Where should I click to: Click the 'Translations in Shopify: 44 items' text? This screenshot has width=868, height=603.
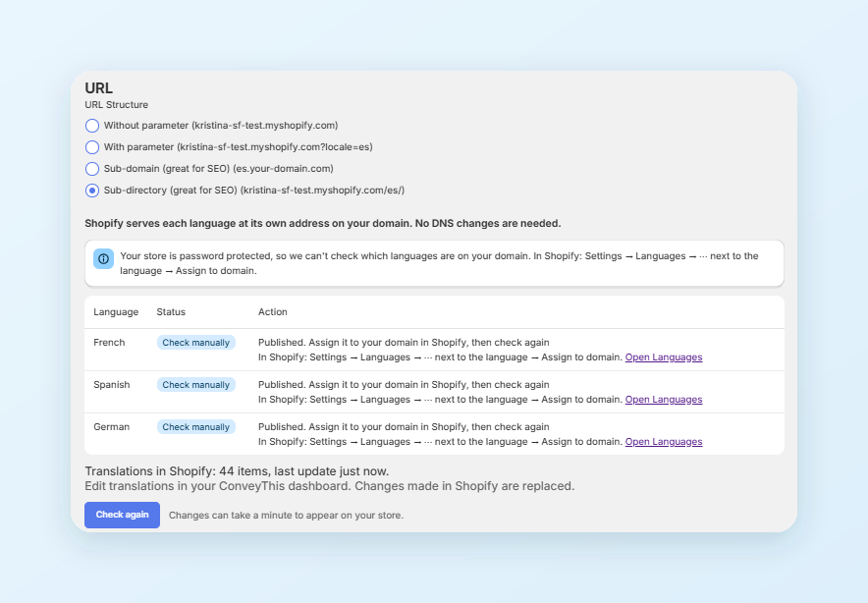click(x=237, y=471)
